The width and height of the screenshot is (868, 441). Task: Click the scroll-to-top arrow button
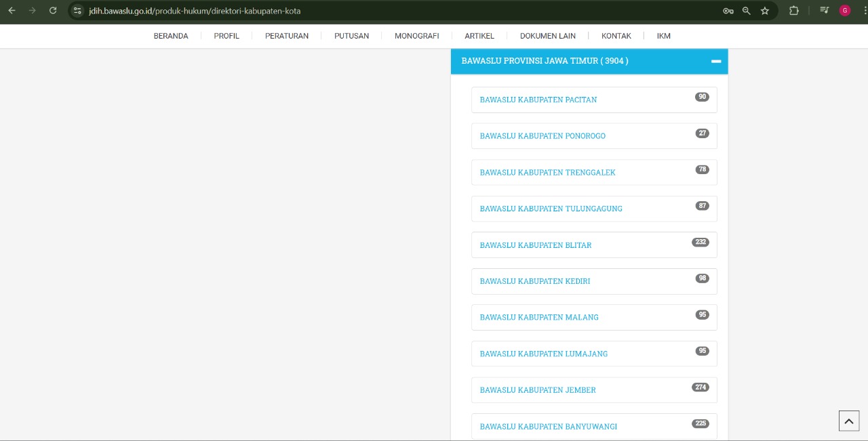coord(849,421)
